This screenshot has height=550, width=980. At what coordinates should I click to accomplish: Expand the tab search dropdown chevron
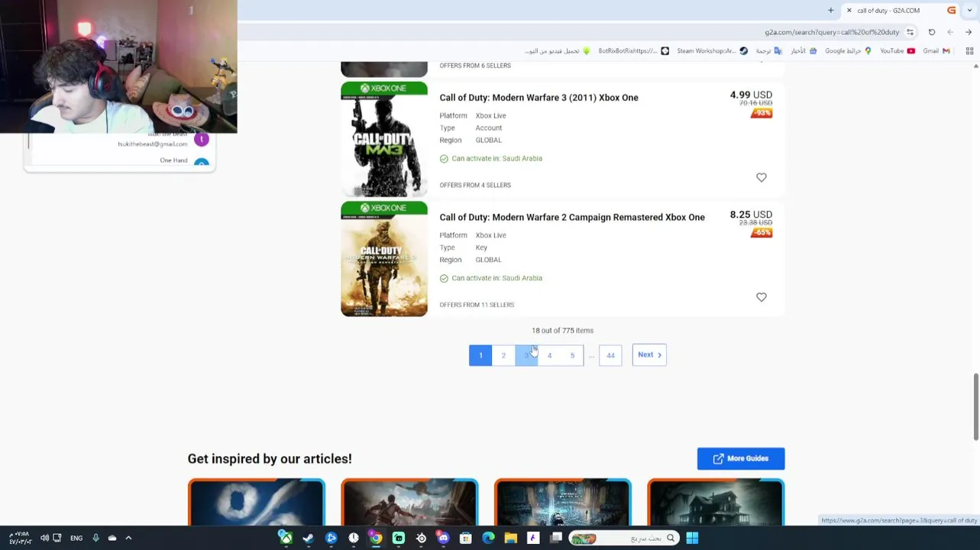tap(969, 11)
